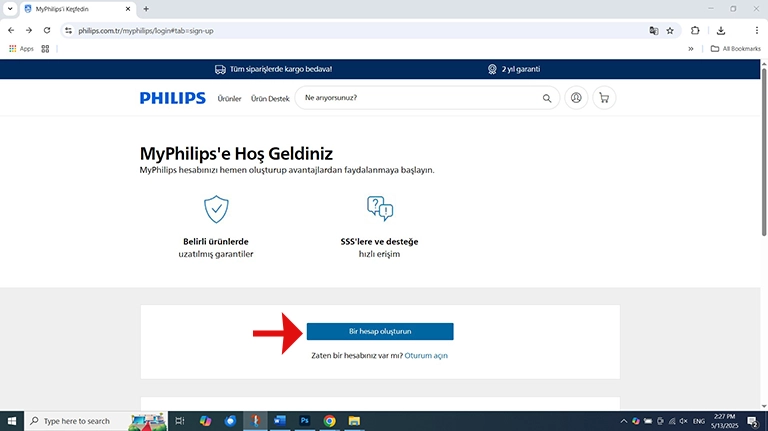The height and width of the screenshot is (431, 768).
Task: Select the MyPhilips'i Keşfedin tab
Action: 77,9
